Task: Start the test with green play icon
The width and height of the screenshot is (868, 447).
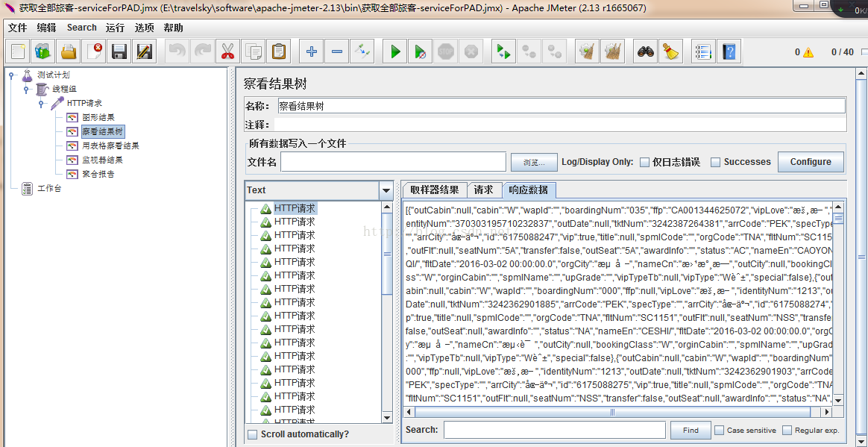Action: pos(394,51)
